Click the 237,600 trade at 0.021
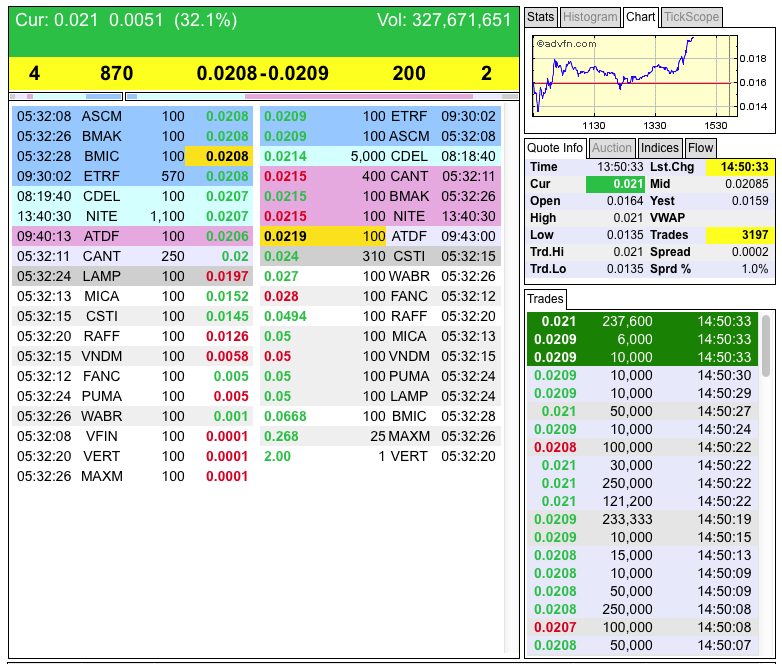 pos(642,321)
